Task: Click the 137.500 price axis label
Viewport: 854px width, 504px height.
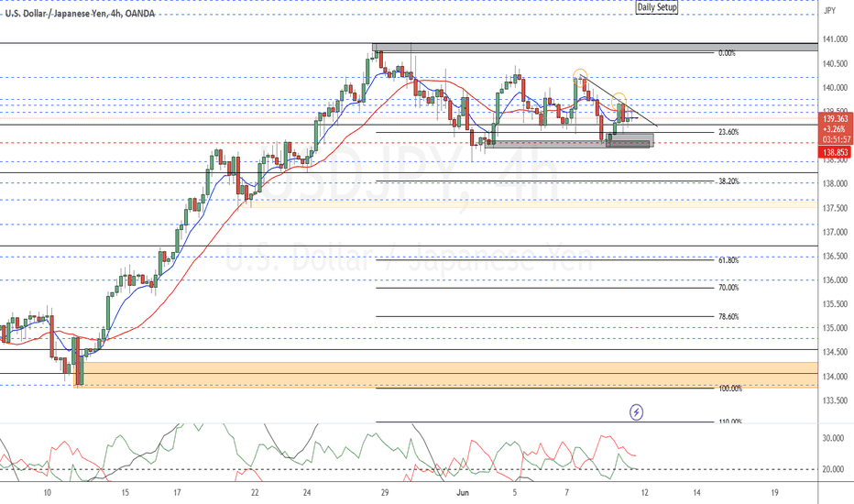Action: (x=835, y=208)
